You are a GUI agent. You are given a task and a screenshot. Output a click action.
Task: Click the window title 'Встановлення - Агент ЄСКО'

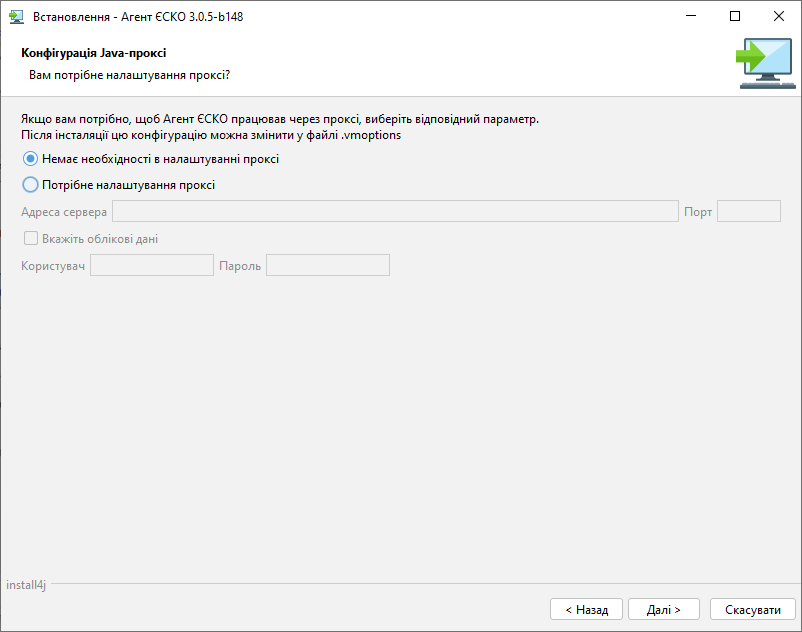click(138, 17)
